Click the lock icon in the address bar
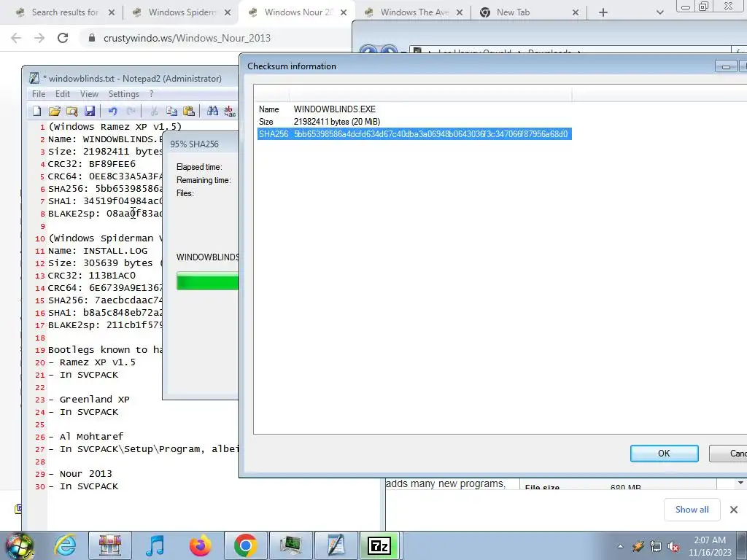 [92, 38]
